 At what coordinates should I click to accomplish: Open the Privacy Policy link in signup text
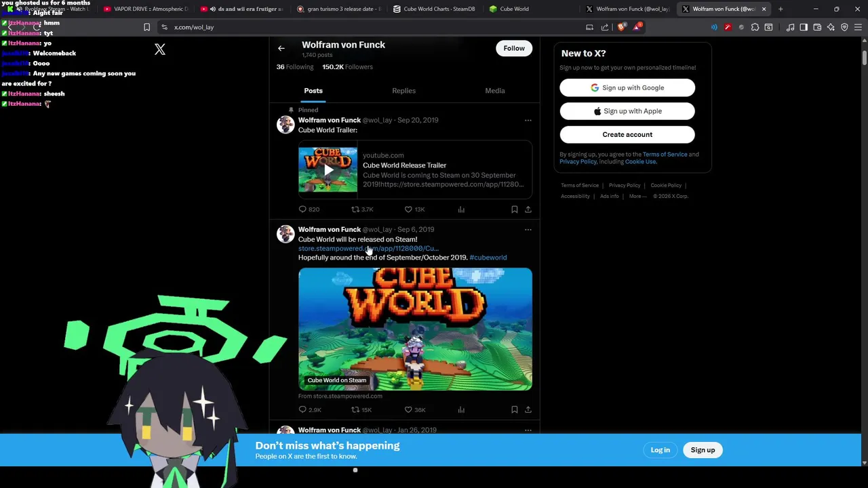pos(578,162)
